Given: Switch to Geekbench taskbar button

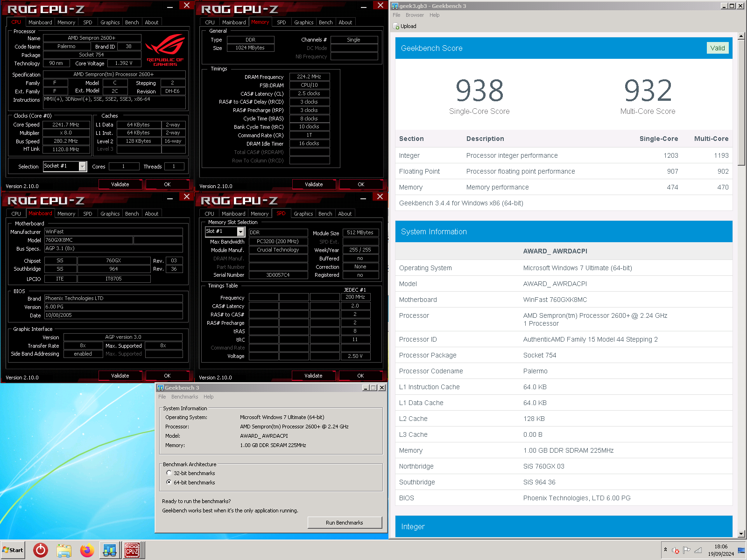Looking at the screenshot, I should 110,550.
